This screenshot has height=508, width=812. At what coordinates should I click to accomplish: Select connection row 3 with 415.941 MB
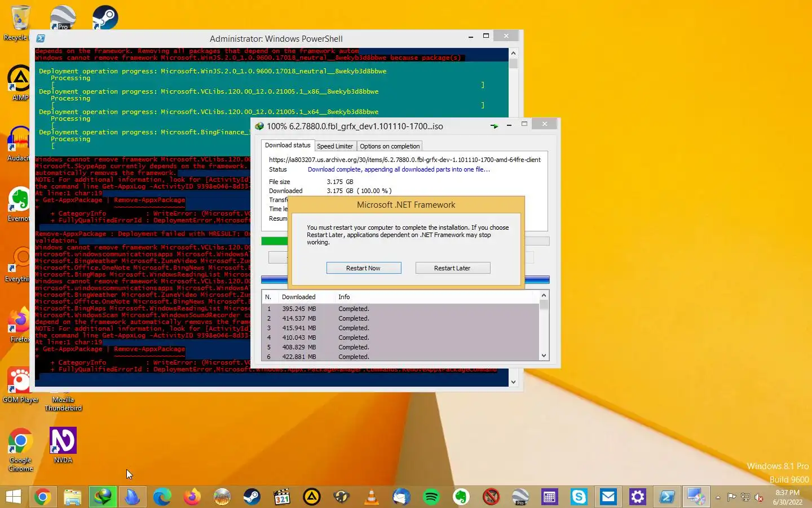click(x=400, y=328)
